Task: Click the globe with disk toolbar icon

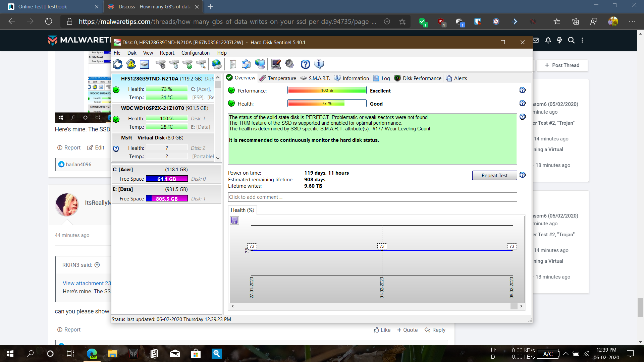Action: pos(217,64)
